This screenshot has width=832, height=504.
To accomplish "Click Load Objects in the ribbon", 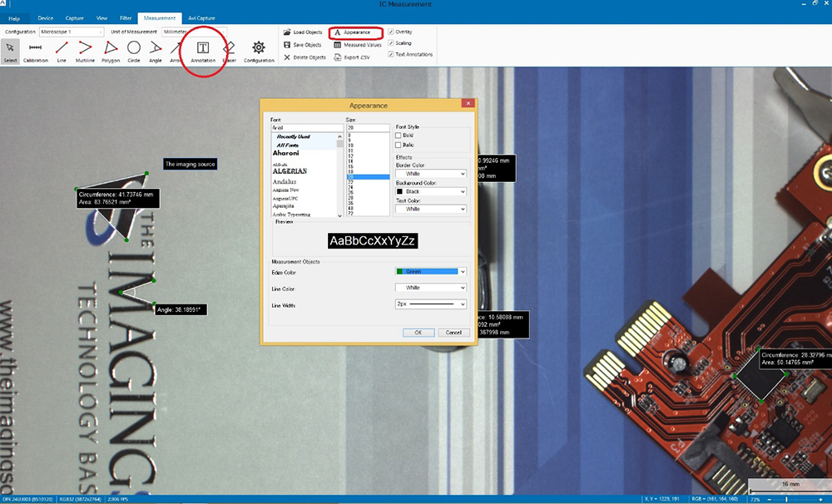I will click(x=303, y=32).
